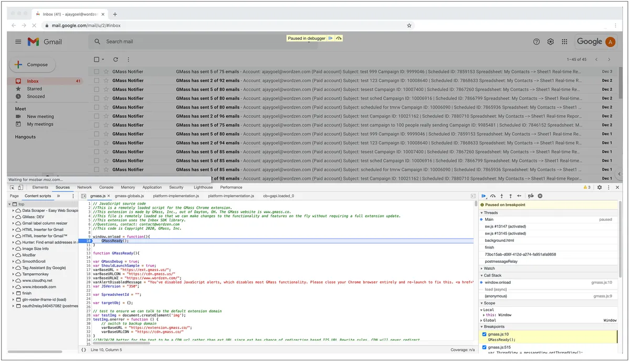Click the Step icon in debugger toolbar

(x=519, y=196)
